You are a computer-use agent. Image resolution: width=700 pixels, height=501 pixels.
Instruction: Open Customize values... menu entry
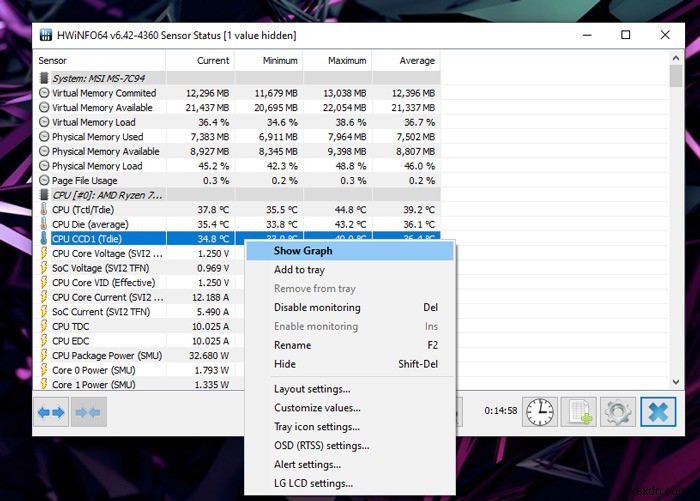350,408
